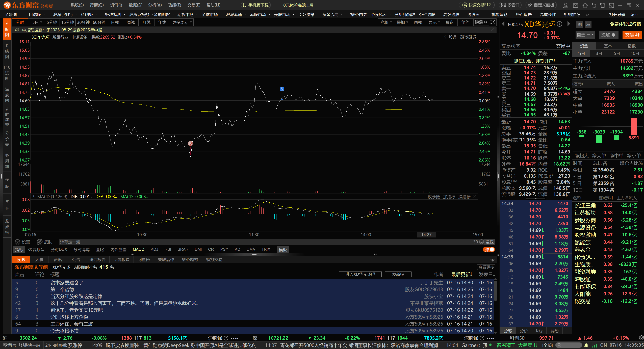Click the 港 tag icon
Image resolution: width=644 pixels, height=349 pixels.
click(588, 24)
